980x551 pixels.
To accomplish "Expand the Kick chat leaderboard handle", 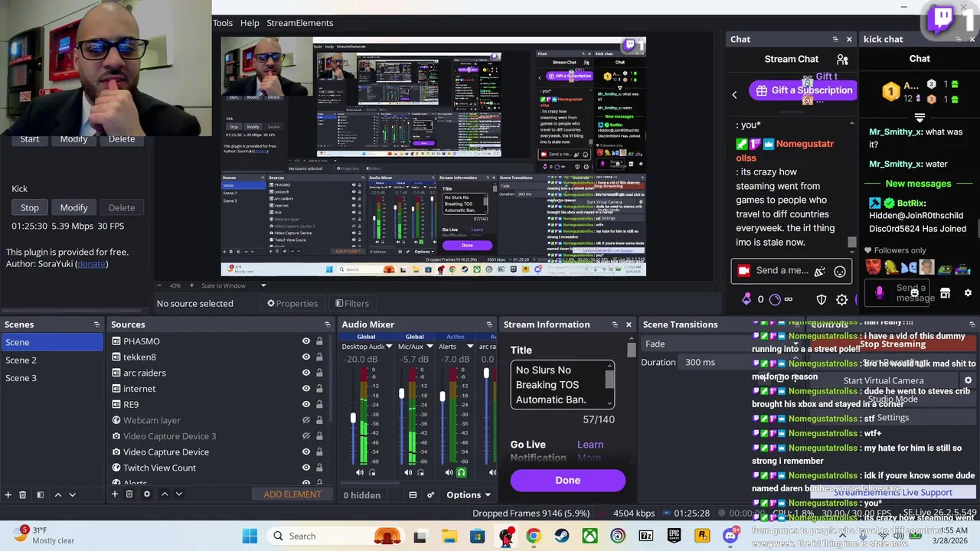I will 920,118.
